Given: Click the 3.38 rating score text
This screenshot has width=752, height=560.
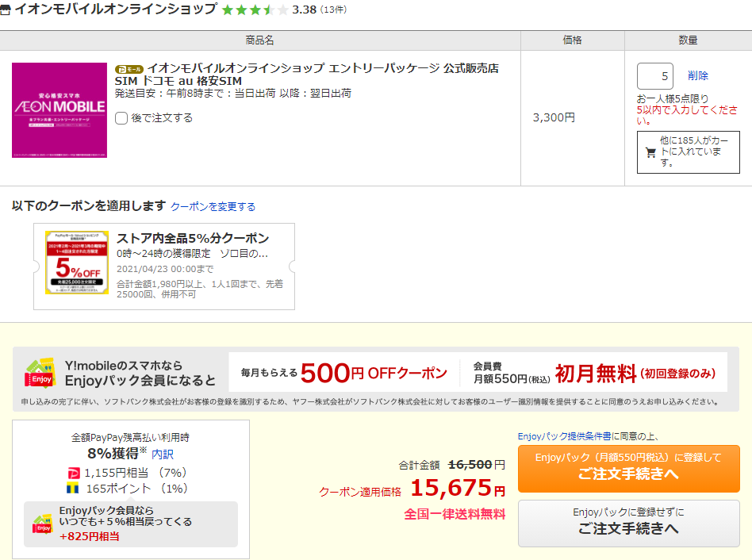Looking at the screenshot, I should coord(304,10).
